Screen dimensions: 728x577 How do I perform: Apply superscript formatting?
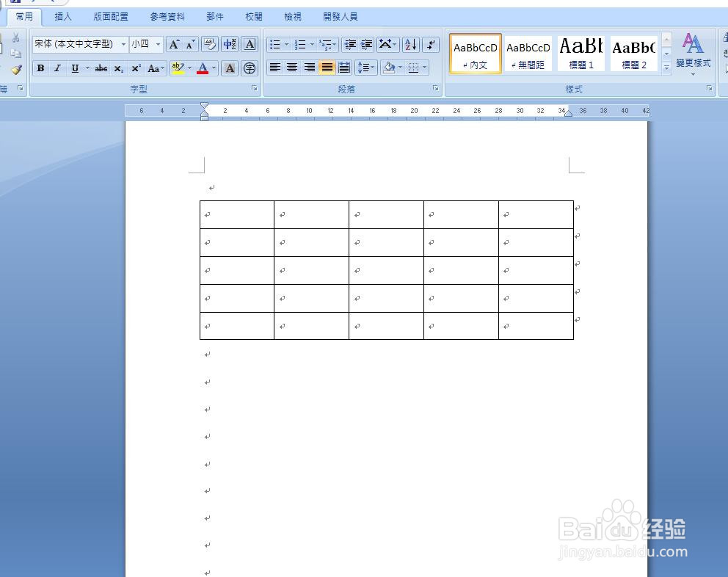[136, 69]
